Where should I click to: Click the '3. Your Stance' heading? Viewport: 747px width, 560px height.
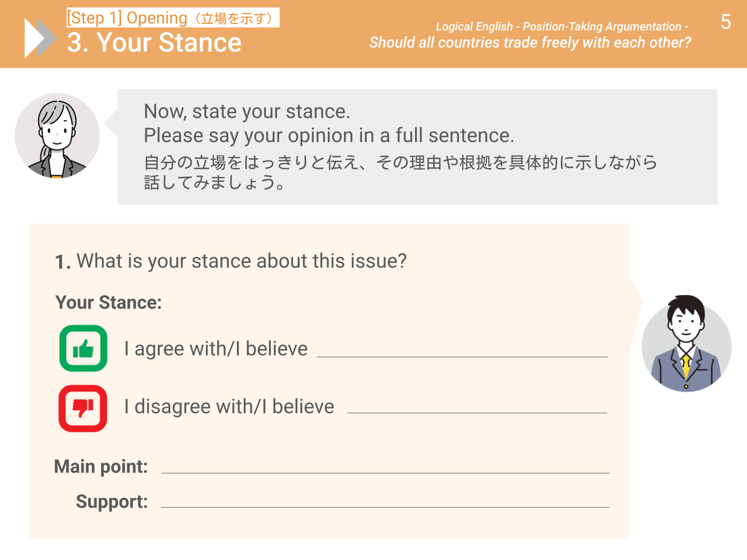click(x=154, y=43)
